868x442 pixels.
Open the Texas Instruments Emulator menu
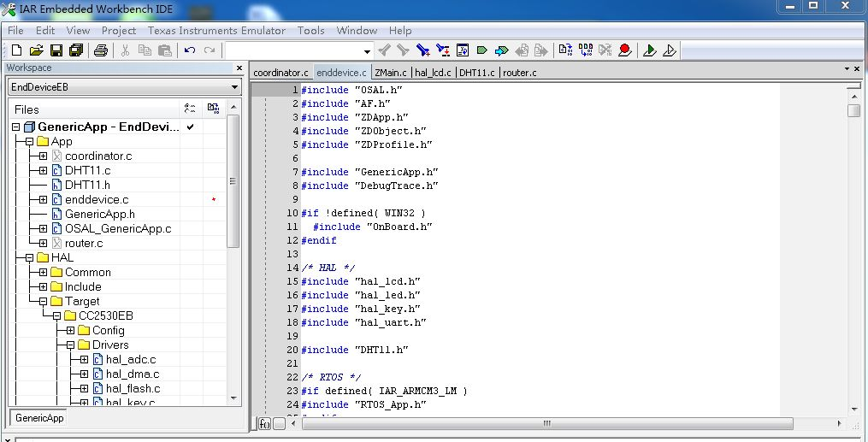click(216, 30)
